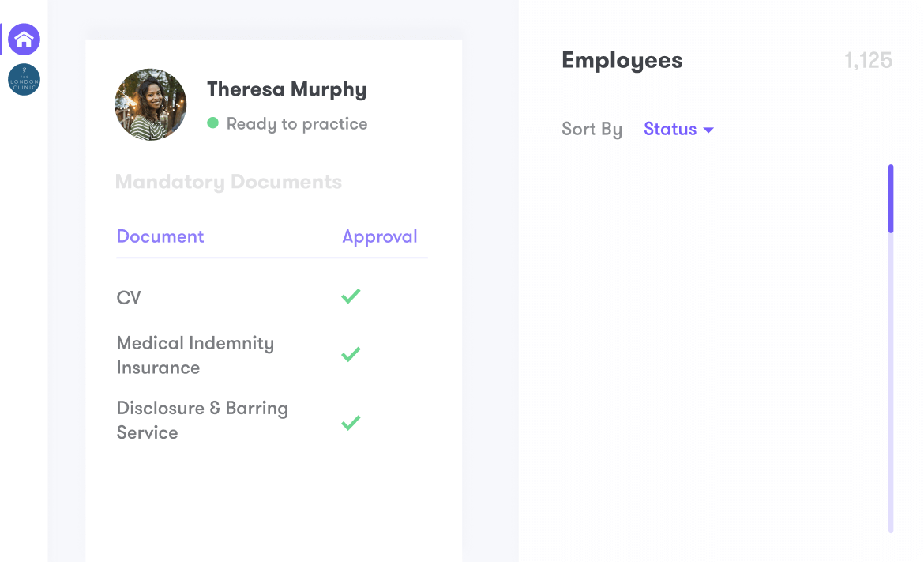Sort by the Approval column header
924x562 pixels.
380,236
